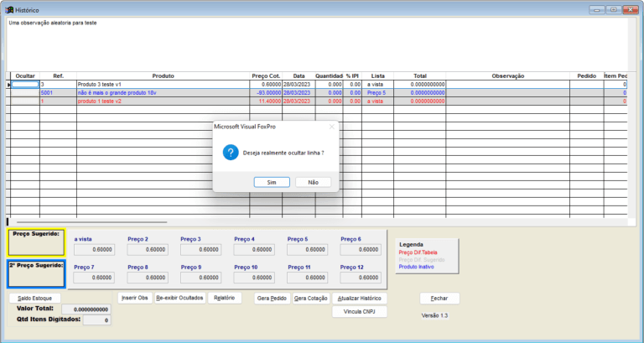Click the Pedido column header

(x=586, y=76)
